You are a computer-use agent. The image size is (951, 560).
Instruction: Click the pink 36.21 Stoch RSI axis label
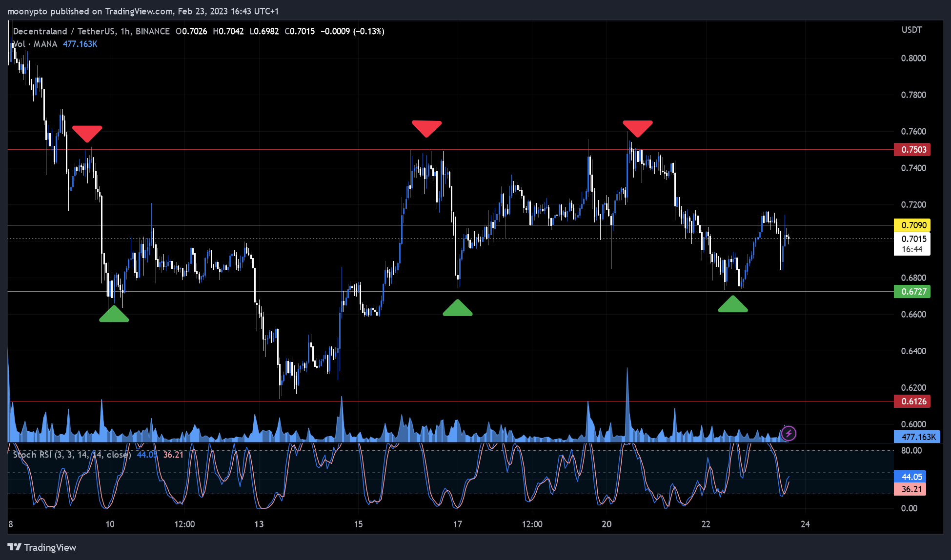click(x=910, y=489)
